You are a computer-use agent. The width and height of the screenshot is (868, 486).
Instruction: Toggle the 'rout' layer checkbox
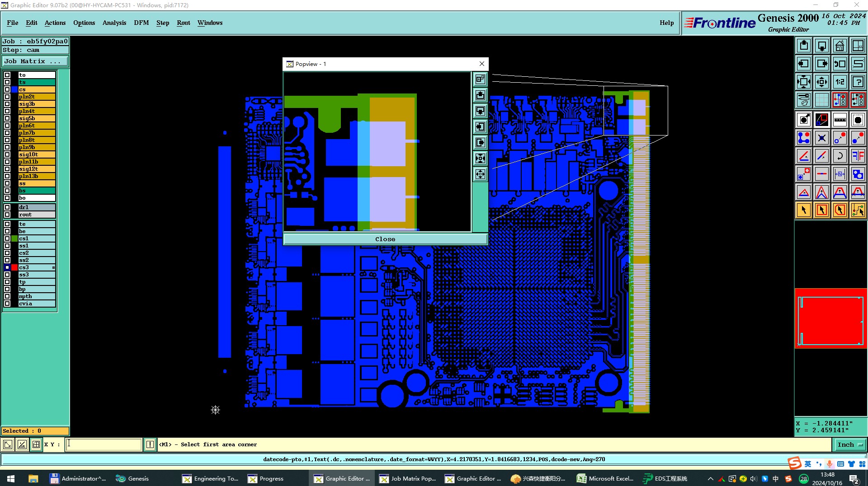7,215
